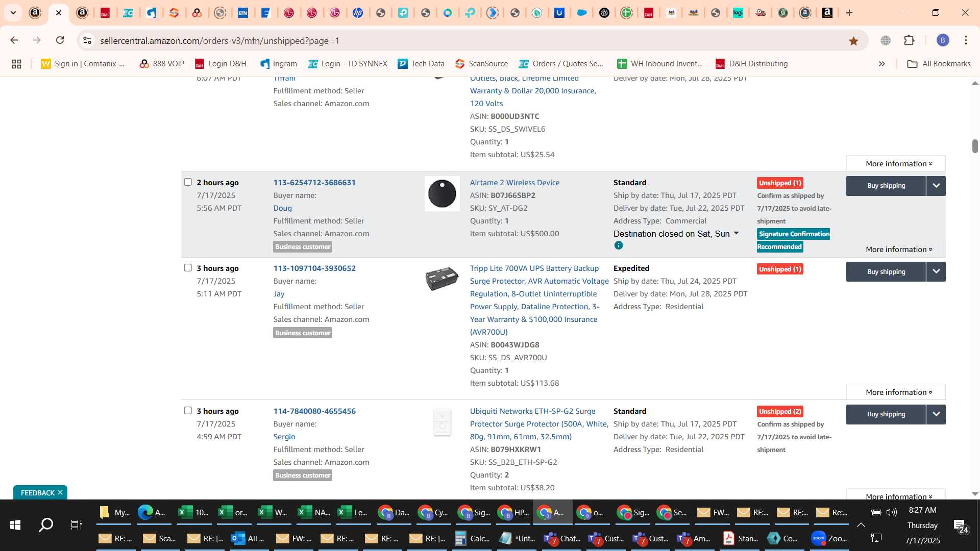The height and width of the screenshot is (551, 980).
Task: Open browser extensions puzzle icon
Action: pyautogui.click(x=909, y=40)
